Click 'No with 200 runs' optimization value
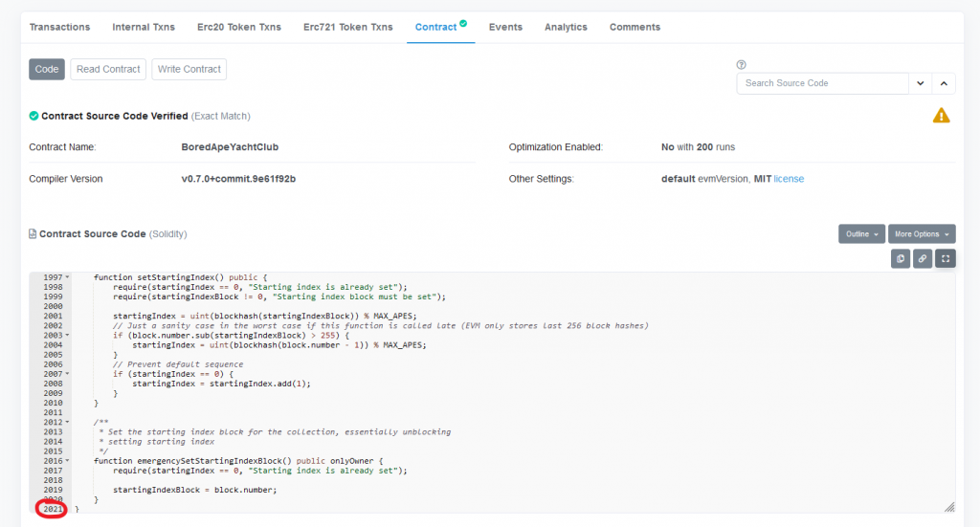The width and height of the screenshot is (980, 527). (x=698, y=147)
